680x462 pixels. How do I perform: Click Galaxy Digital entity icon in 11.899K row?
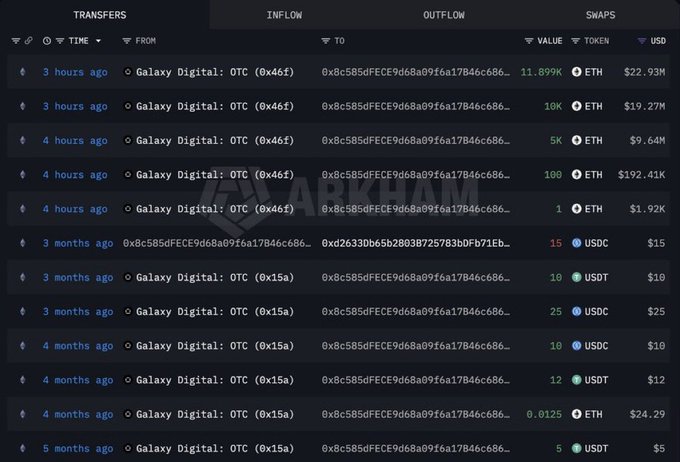(x=128, y=72)
